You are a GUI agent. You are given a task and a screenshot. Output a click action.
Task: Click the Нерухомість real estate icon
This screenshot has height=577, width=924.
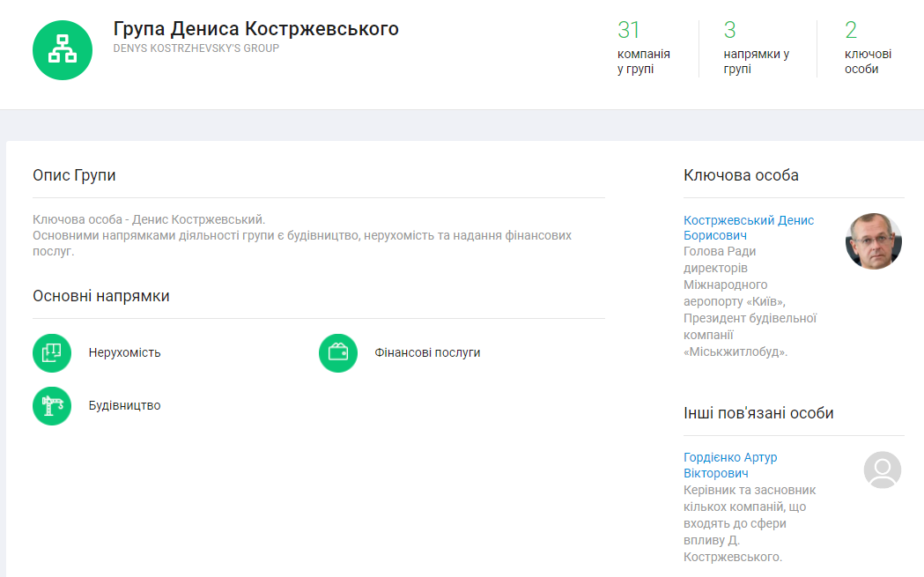[x=52, y=353]
